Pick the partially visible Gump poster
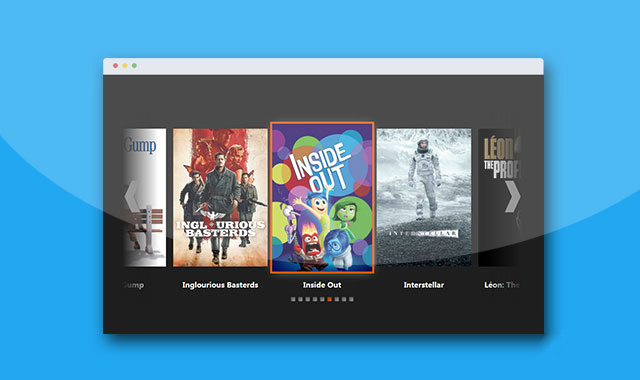Screen dimensions: 640x380 pos(145,198)
